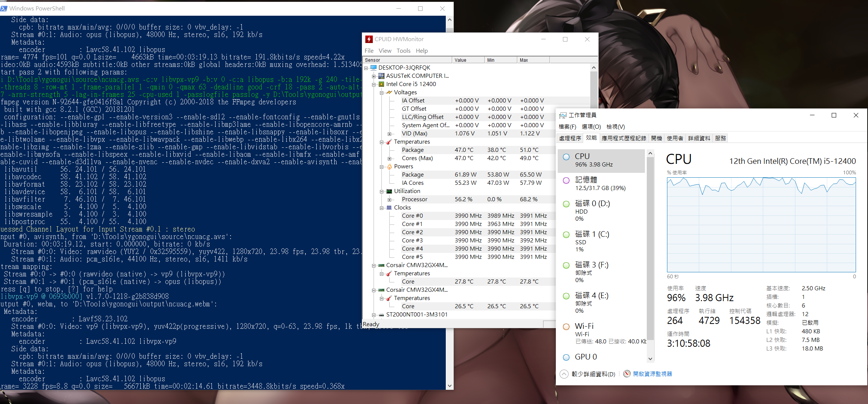Click the Value column header
The image size is (868, 404).
[x=468, y=60]
